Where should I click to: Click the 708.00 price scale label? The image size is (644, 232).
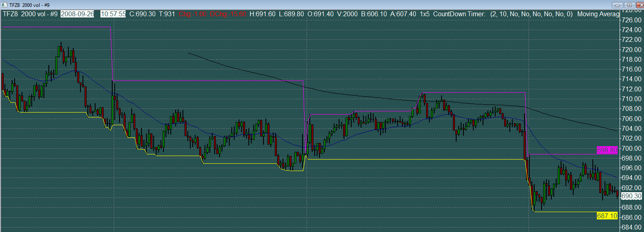pyautogui.click(x=632, y=108)
